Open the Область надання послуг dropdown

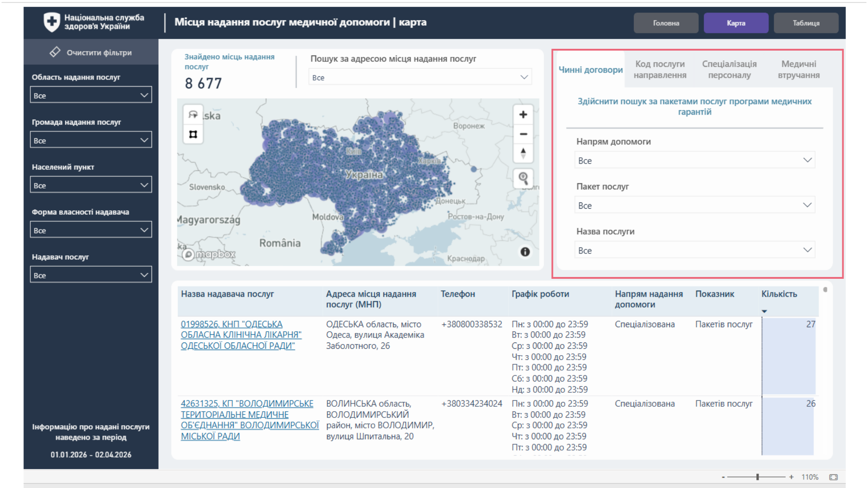91,95
